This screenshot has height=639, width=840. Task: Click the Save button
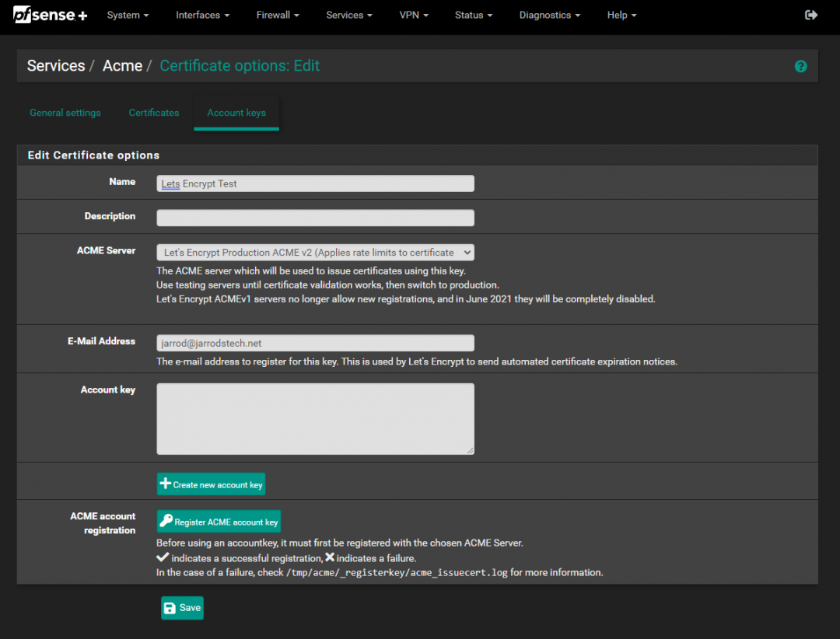click(x=182, y=607)
